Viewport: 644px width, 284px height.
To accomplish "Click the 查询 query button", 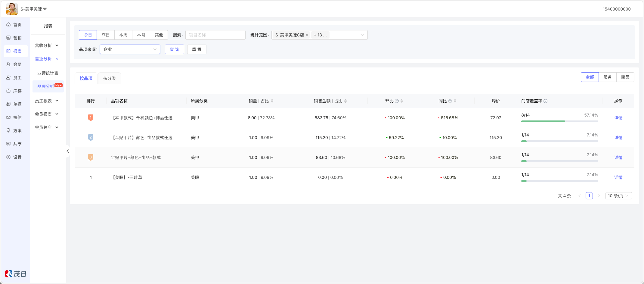I will pos(174,49).
